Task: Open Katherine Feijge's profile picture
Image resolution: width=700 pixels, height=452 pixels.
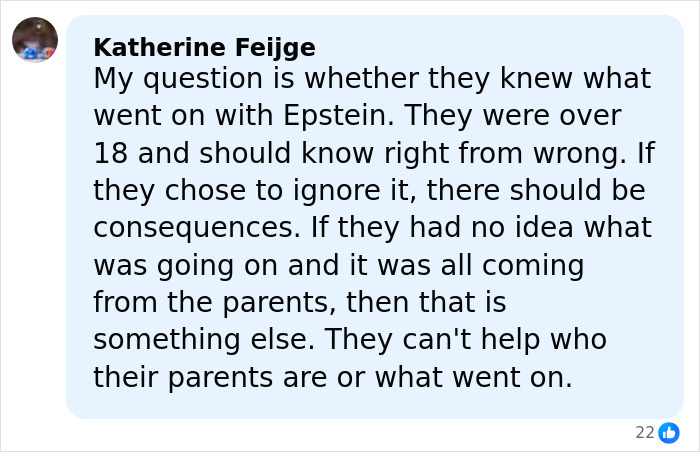Action: (35, 40)
